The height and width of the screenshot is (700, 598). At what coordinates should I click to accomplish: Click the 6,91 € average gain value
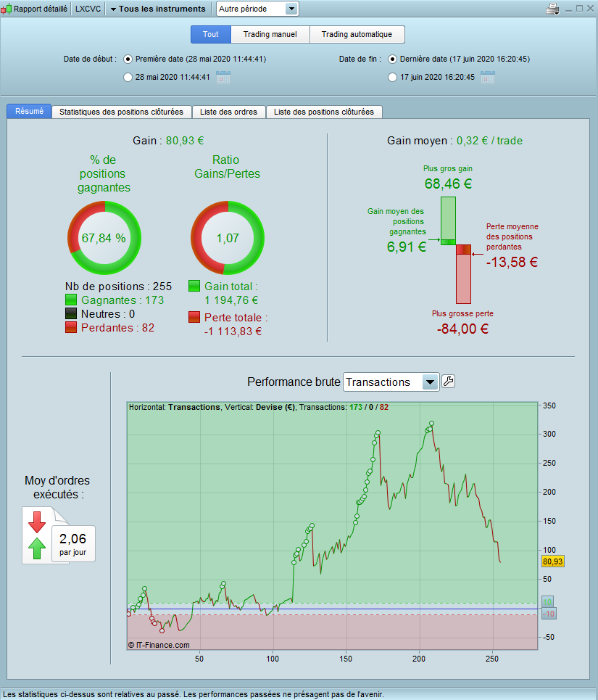[407, 247]
